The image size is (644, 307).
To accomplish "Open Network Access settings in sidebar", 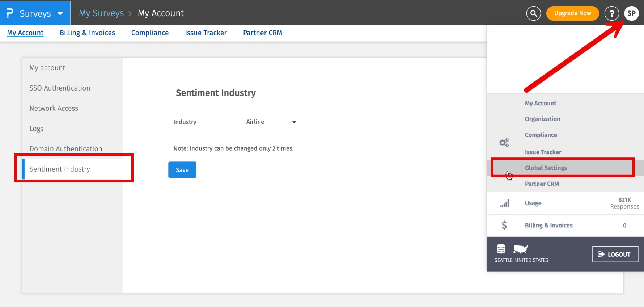I will point(54,108).
